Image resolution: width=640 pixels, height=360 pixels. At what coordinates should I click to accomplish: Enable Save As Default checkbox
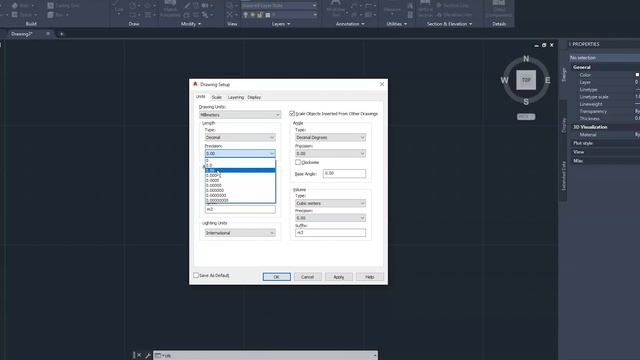pos(196,276)
